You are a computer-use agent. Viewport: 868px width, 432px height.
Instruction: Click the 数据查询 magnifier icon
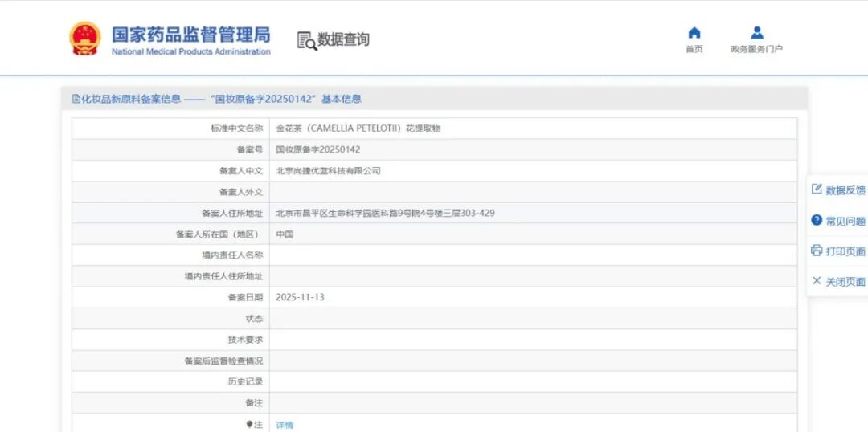click(307, 41)
